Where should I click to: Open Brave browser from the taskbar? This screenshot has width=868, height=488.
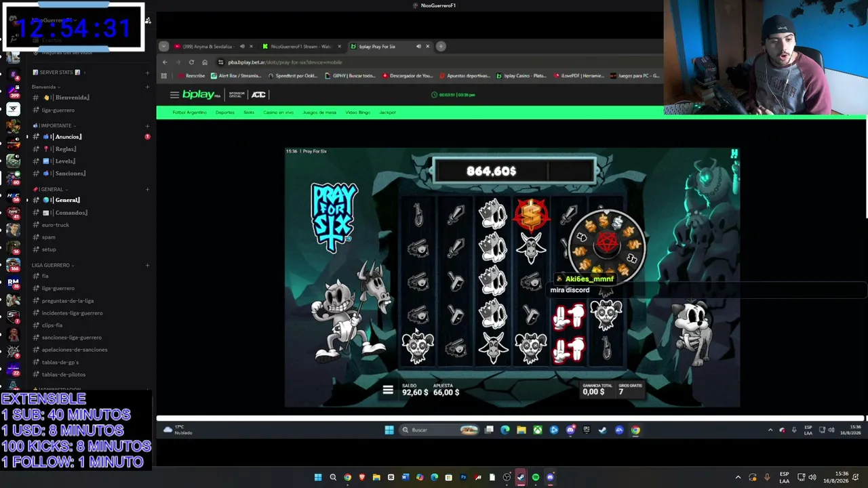click(361, 477)
